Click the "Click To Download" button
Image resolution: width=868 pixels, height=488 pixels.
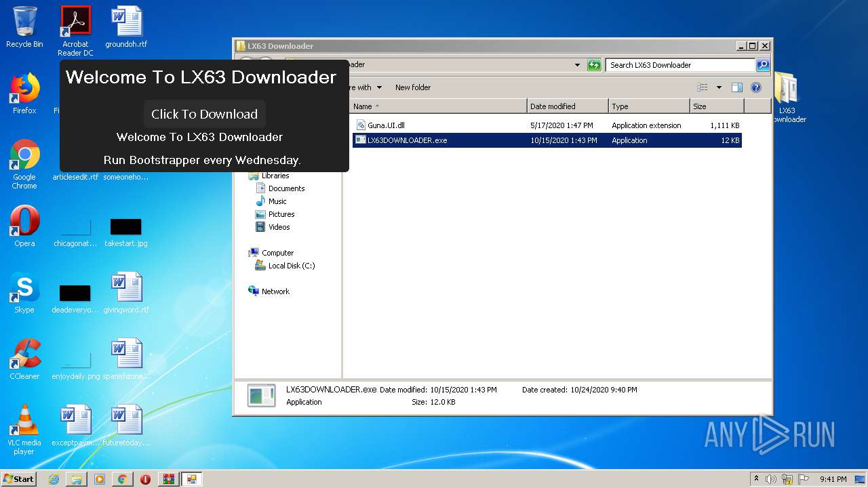[x=204, y=114]
